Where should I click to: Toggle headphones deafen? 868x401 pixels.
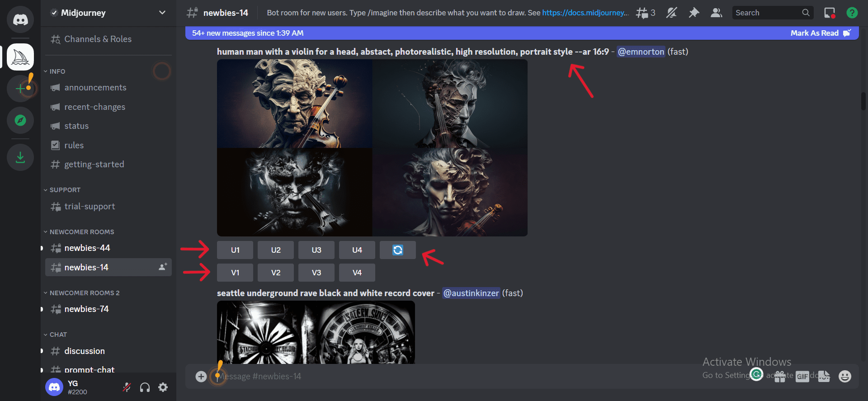point(145,387)
